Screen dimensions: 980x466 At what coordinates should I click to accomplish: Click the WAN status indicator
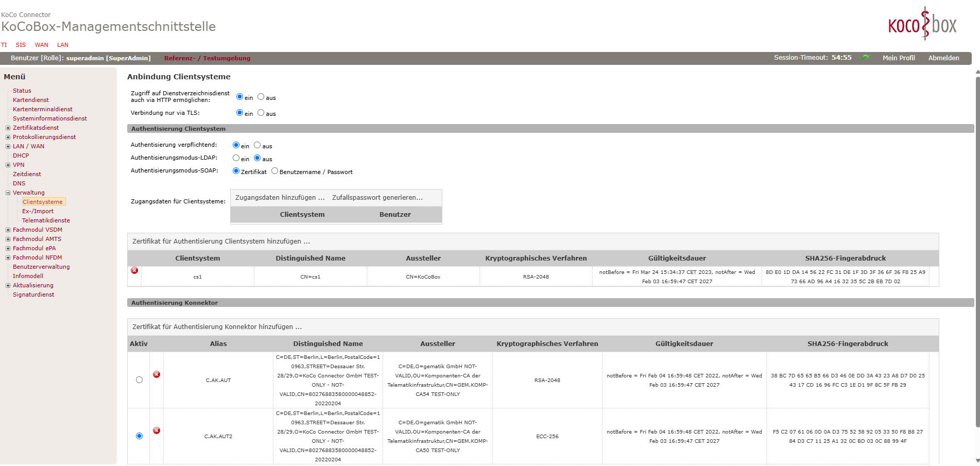point(42,45)
